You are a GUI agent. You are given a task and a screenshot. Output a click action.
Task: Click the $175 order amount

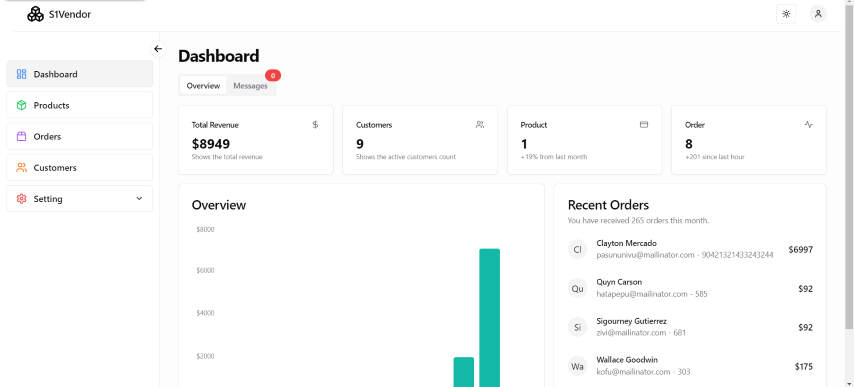804,366
